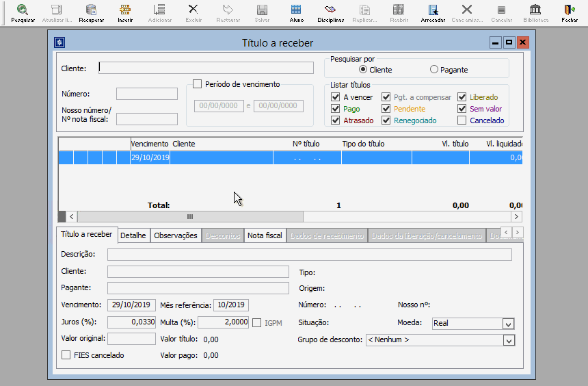Open the Grupo de desconto dropdown
The width and height of the screenshot is (588, 386).
click(508, 340)
